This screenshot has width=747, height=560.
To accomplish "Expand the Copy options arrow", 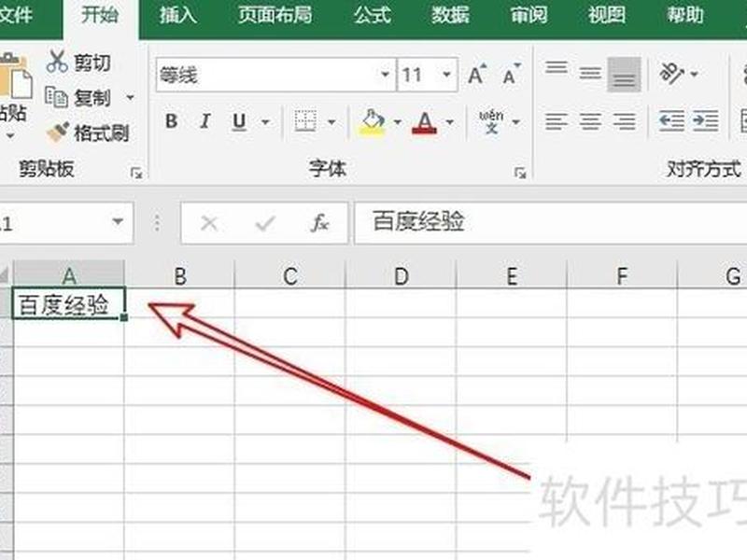I will point(130,98).
